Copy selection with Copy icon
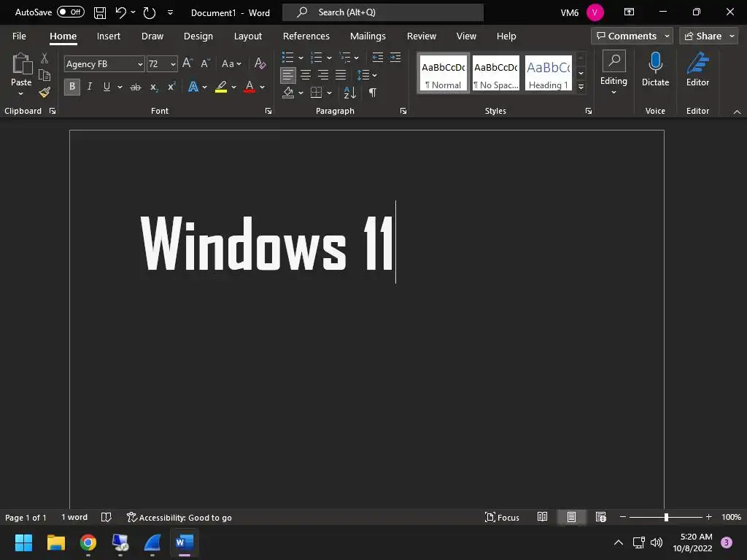 point(44,75)
